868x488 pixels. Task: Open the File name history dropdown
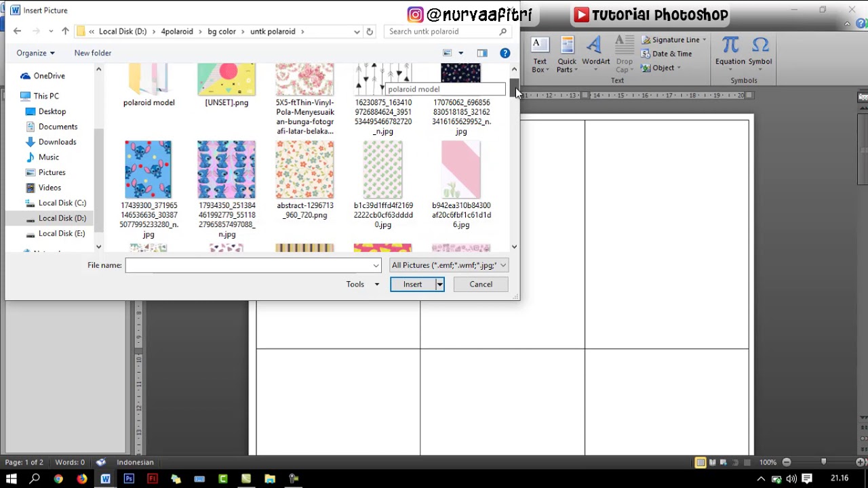tap(376, 265)
